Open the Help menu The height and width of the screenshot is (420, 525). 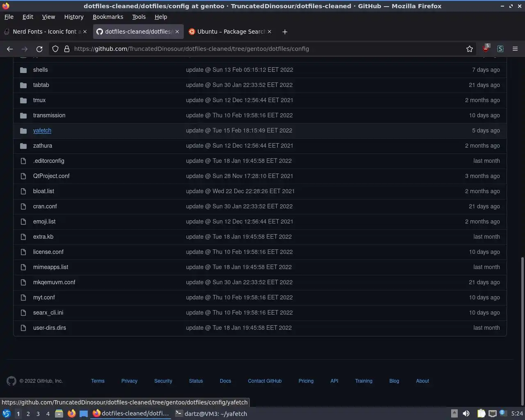[x=161, y=17]
